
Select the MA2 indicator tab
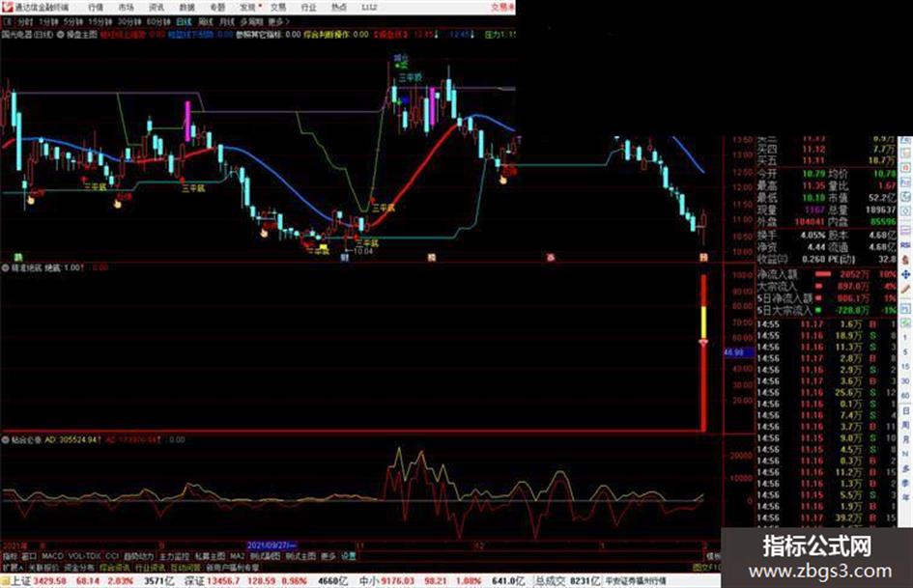tap(237, 556)
